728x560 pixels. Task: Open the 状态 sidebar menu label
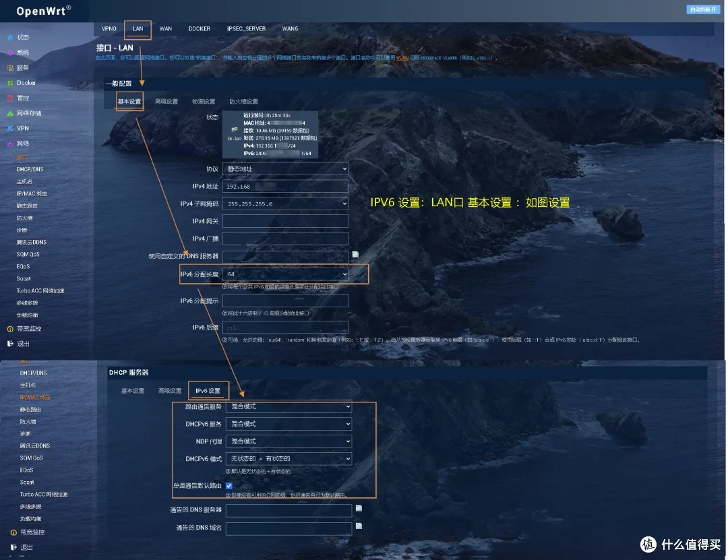(x=23, y=38)
